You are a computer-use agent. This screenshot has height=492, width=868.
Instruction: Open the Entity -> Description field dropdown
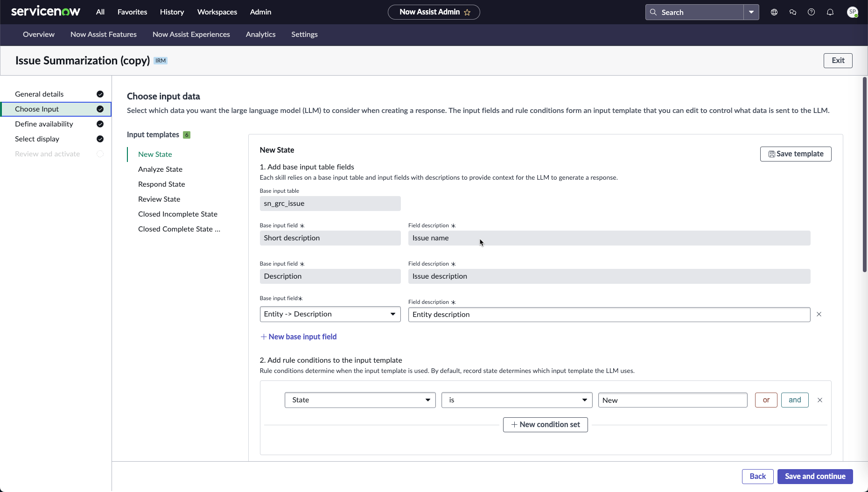(x=330, y=314)
